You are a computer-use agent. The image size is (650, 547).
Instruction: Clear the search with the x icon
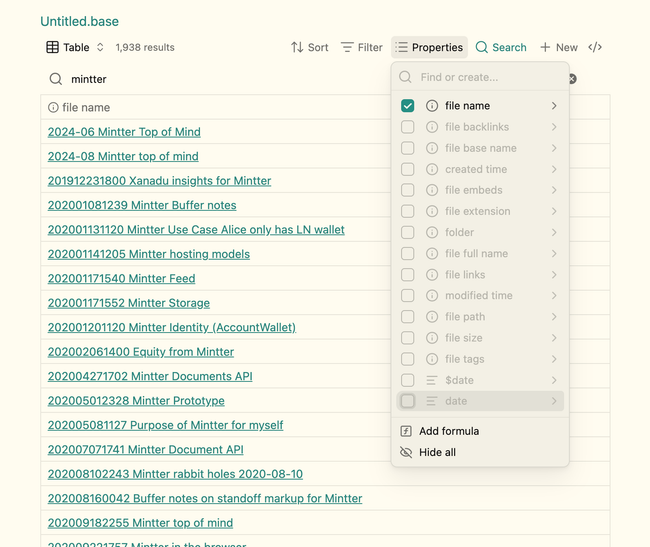pyautogui.click(x=572, y=79)
